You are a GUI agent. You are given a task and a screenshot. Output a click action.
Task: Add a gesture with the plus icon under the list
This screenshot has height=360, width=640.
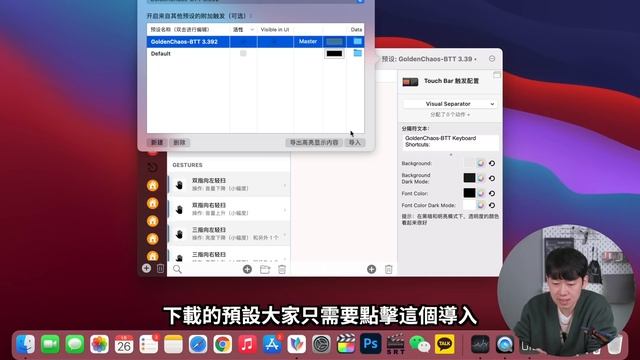247,269
